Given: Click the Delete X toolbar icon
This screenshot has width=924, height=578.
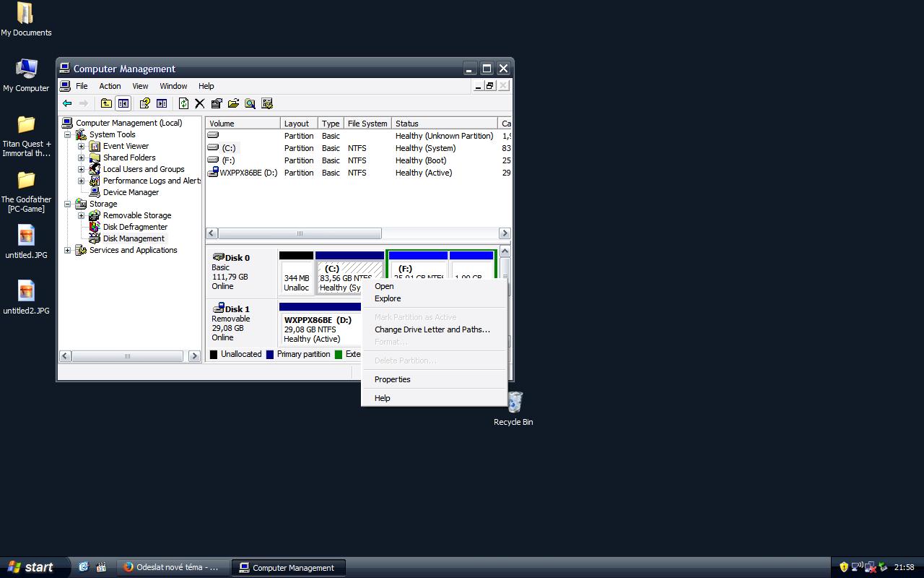Looking at the screenshot, I should [x=200, y=103].
